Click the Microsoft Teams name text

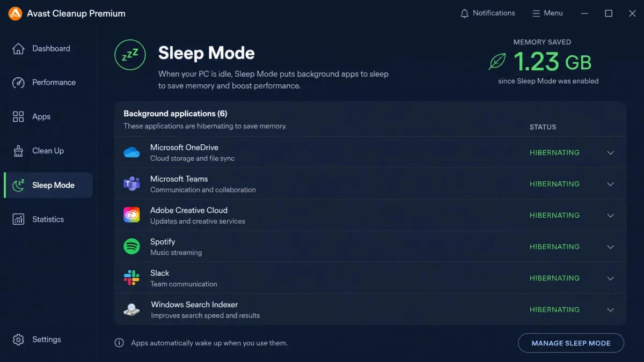(x=179, y=179)
